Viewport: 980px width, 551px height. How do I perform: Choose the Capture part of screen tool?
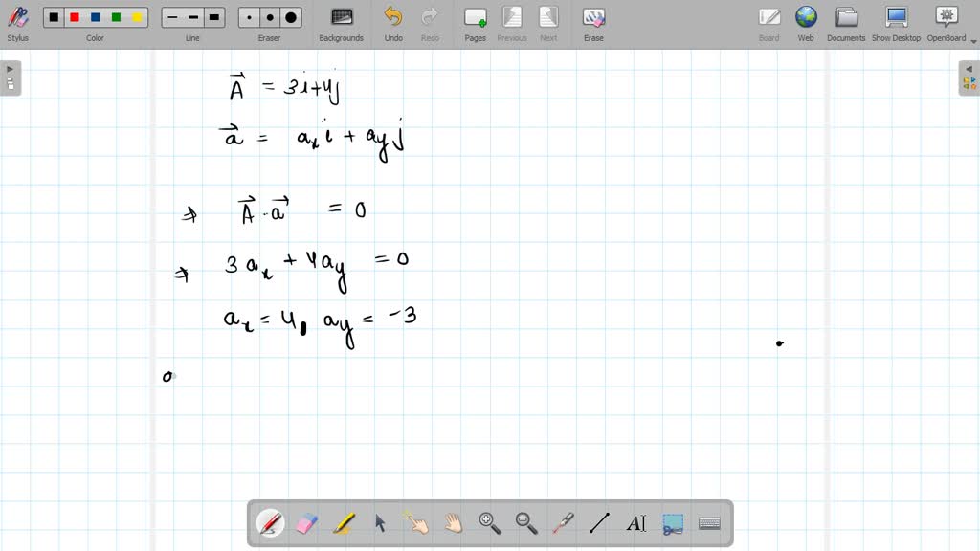[671, 522]
